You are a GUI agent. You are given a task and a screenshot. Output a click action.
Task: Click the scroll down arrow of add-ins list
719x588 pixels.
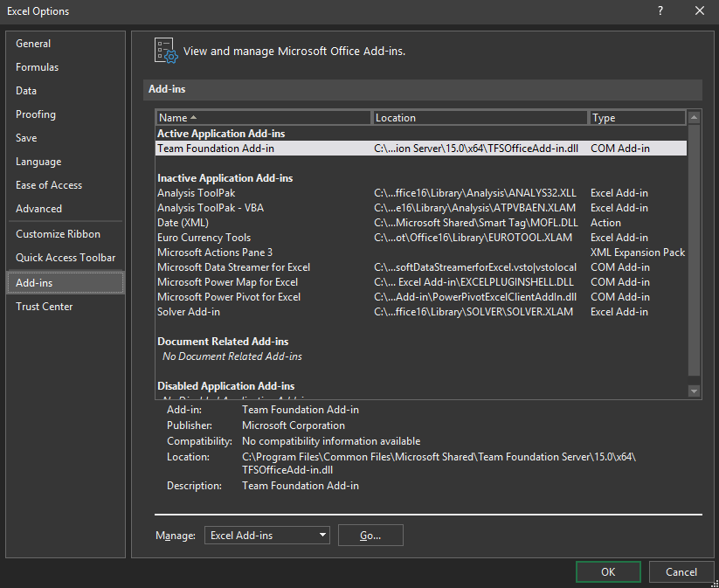[x=694, y=391]
